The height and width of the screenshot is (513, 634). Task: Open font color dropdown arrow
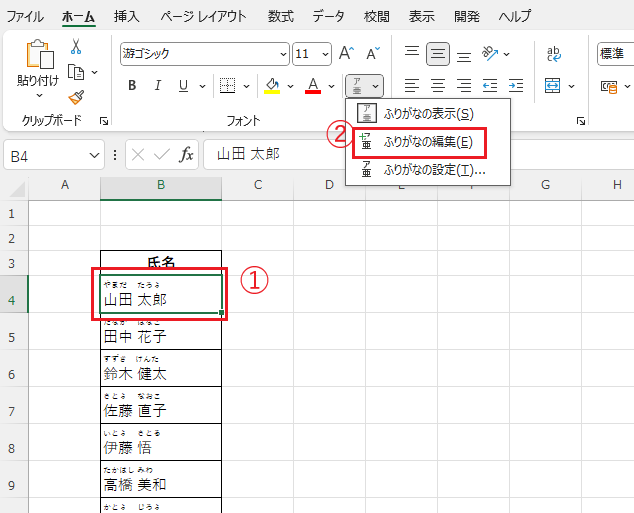332,86
